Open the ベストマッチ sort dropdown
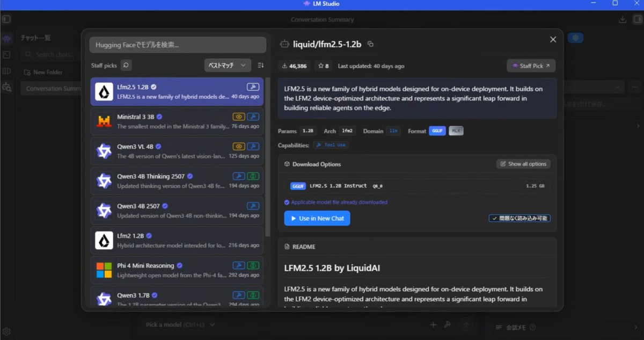The height and width of the screenshot is (340, 644). point(228,65)
